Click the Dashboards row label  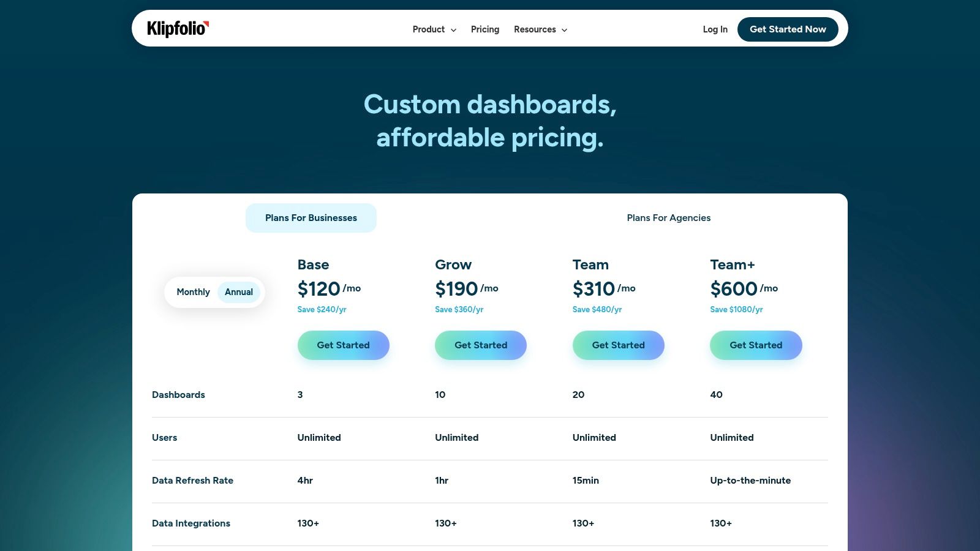[178, 395]
